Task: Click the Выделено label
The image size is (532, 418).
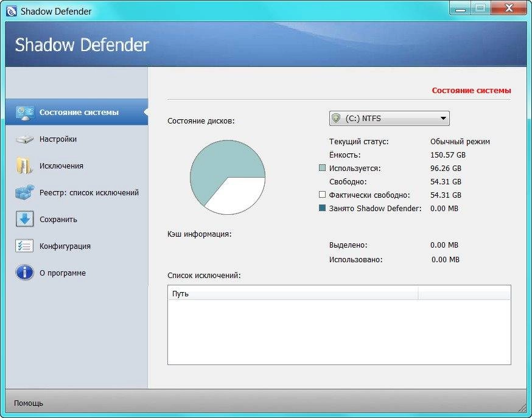Action: point(348,245)
